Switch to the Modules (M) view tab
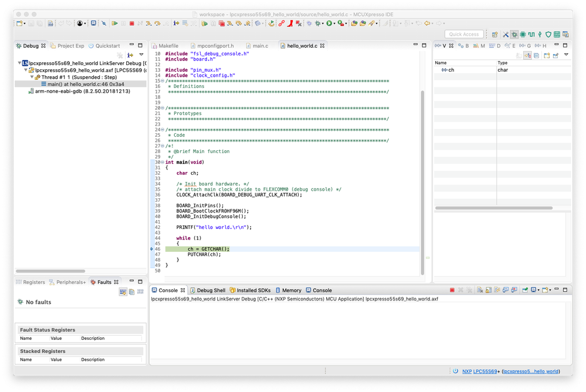 [479, 46]
